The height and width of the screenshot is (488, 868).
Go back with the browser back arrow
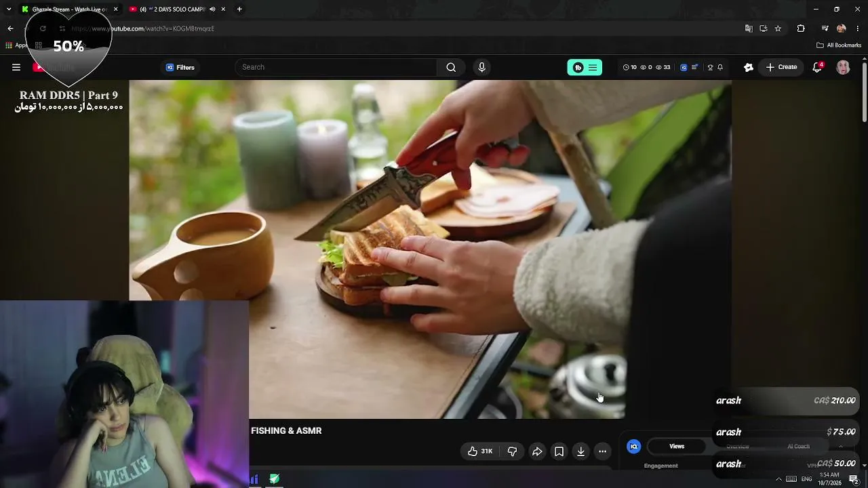(x=10, y=28)
